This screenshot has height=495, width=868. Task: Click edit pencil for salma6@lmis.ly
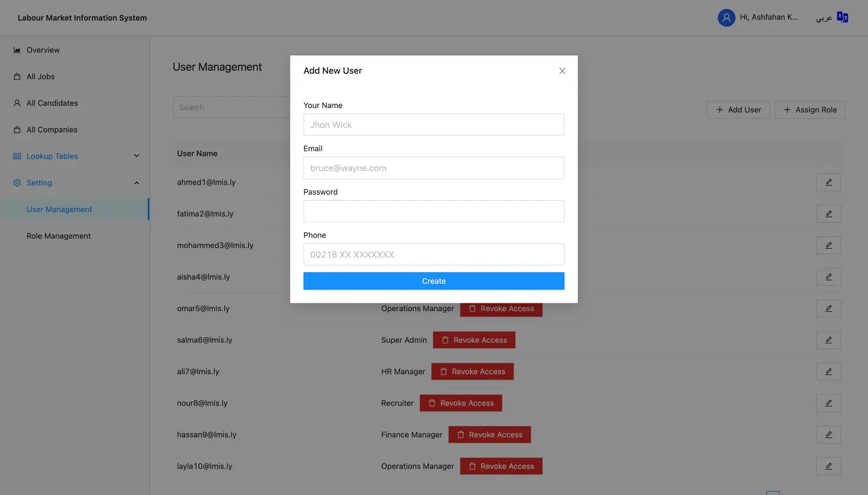[x=828, y=340]
